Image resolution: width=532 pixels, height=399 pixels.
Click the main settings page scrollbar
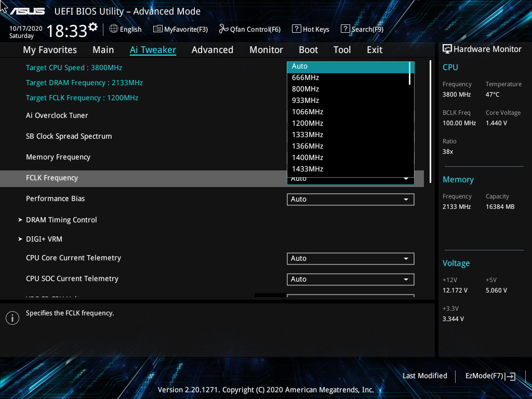click(x=430, y=122)
